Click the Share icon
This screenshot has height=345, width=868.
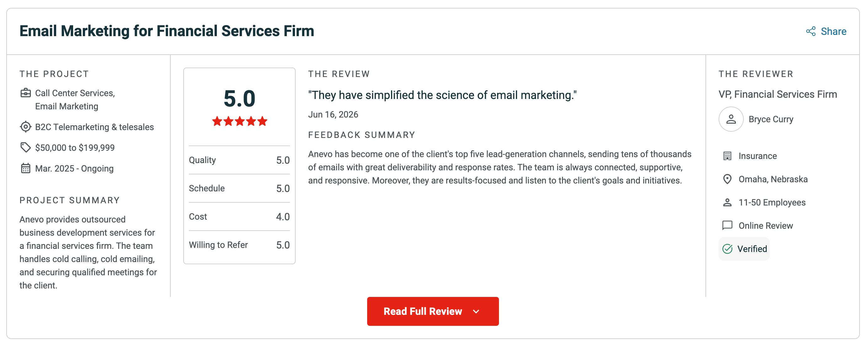coord(811,31)
